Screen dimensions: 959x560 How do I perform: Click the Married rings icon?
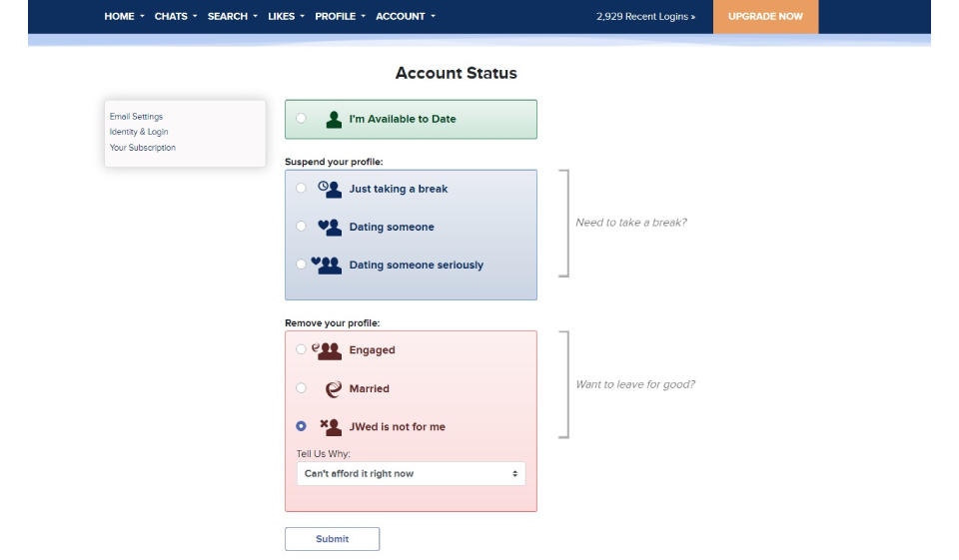(333, 389)
